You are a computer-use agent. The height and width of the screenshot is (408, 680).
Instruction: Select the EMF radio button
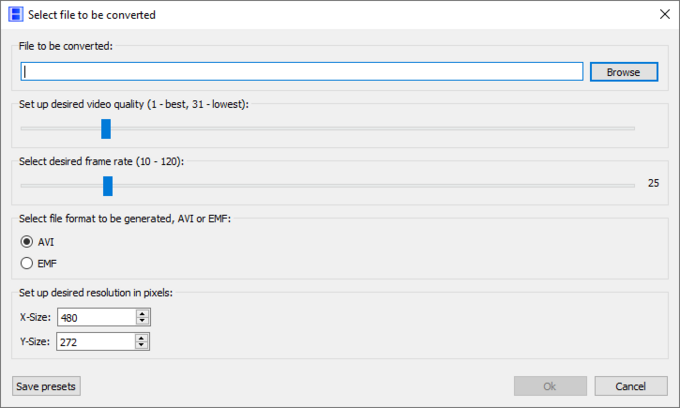[x=26, y=263]
